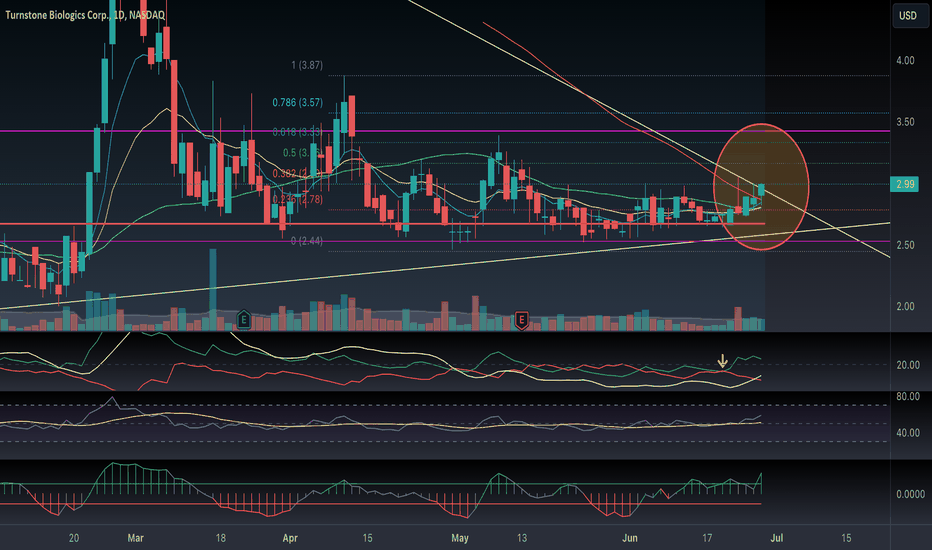The height and width of the screenshot is (550, 932).
Task: Click the 0.0000 oscillator scale label
Action: 910,494
